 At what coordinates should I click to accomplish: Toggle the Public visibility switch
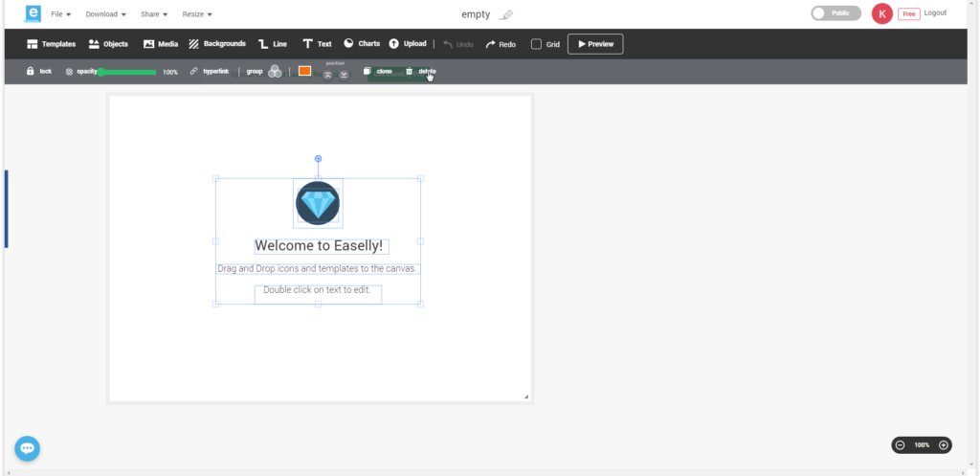coord(835,13)
